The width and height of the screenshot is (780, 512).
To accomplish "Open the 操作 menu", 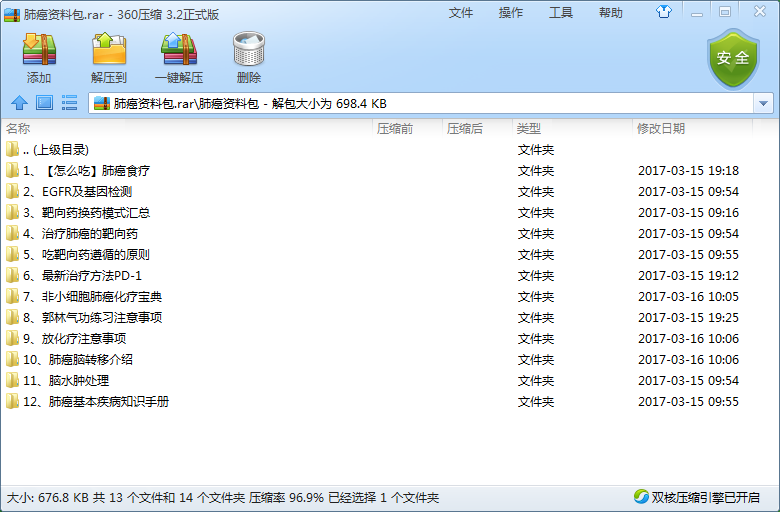I will click(x=511, y=13).
